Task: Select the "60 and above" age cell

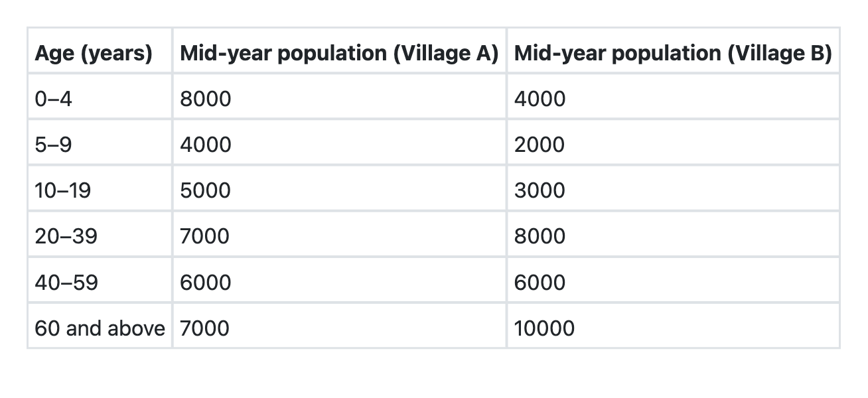Action: (100, 328)
